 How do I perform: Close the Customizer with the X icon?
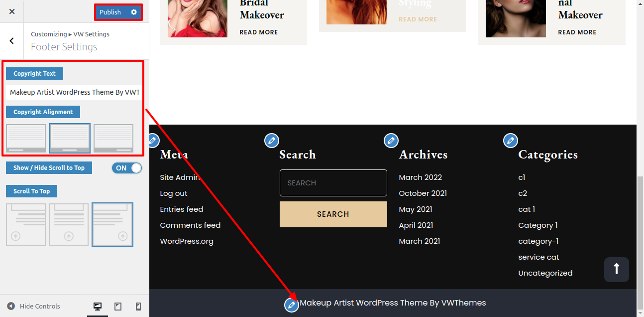(12, 11)
